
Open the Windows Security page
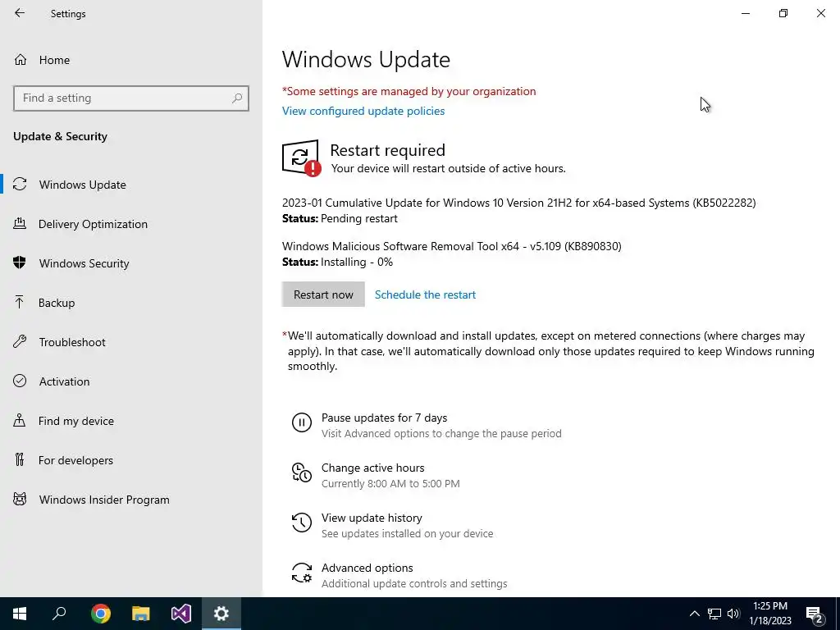(x=84, y=263)
